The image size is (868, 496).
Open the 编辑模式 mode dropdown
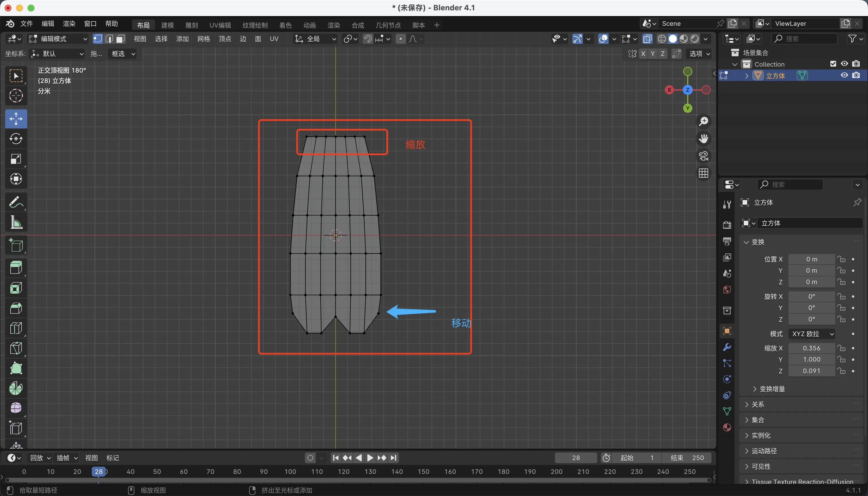click(x=58, y=39)
